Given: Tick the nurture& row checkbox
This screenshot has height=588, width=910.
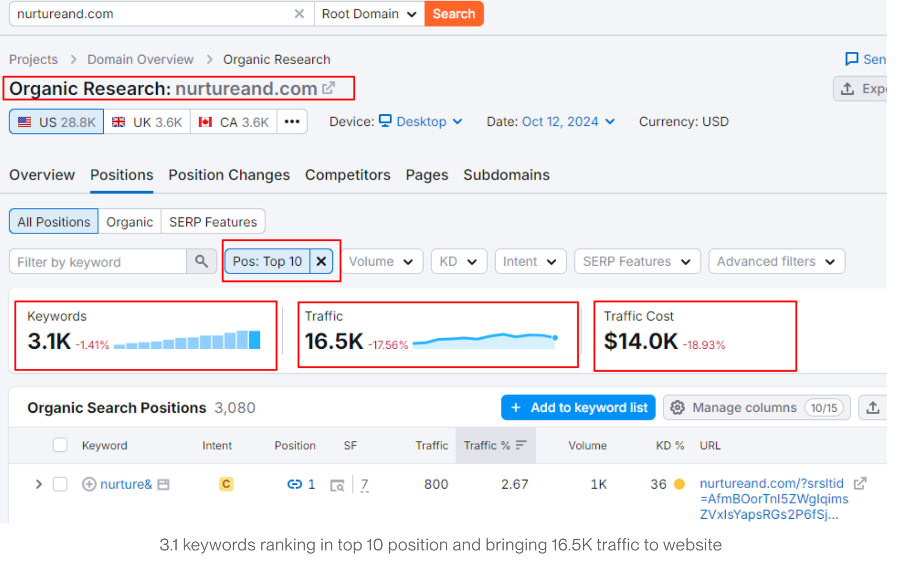Looking at the screenshot, I should point(60,484).
